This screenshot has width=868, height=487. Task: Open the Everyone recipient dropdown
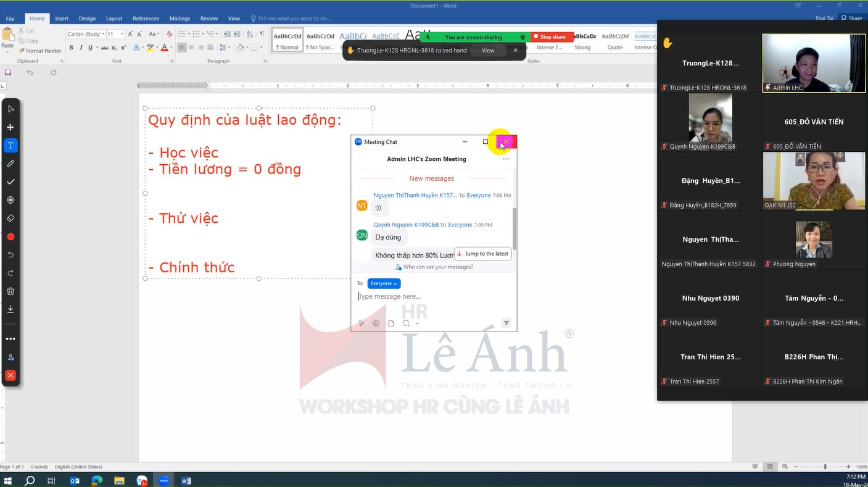384,283
